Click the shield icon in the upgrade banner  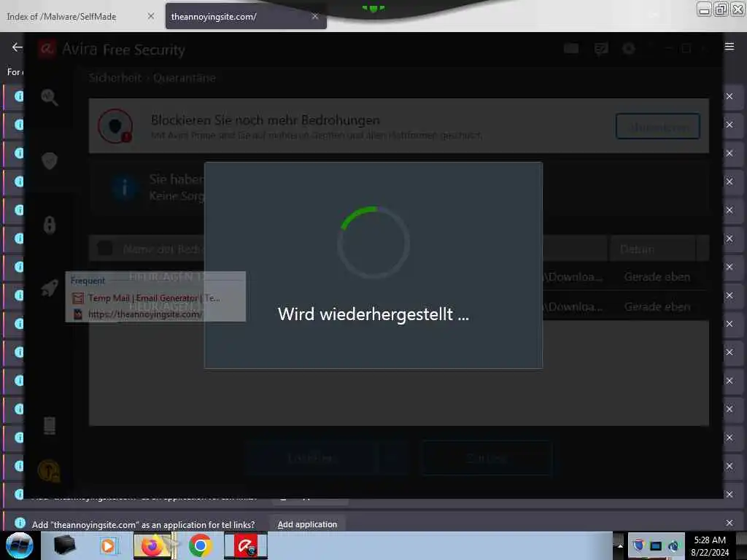(115, 126)
